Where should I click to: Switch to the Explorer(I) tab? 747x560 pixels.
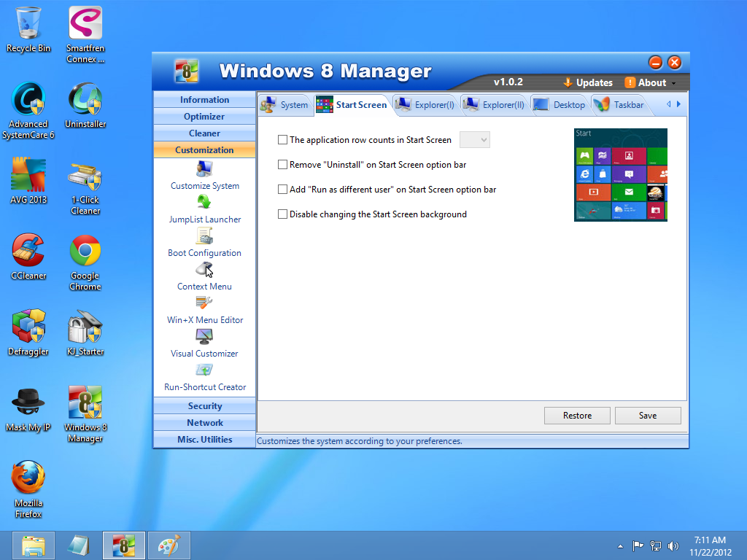425,105
